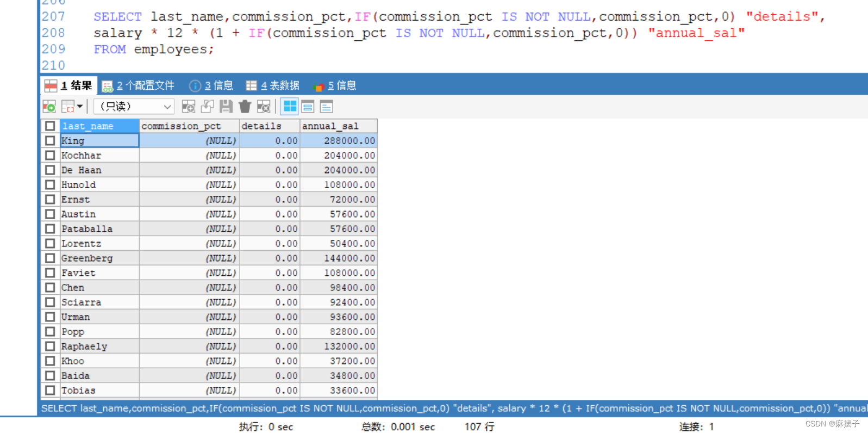Select the text view icon
Image resolution: width=868 pixels, height=433 pixels.
(326, 106)
